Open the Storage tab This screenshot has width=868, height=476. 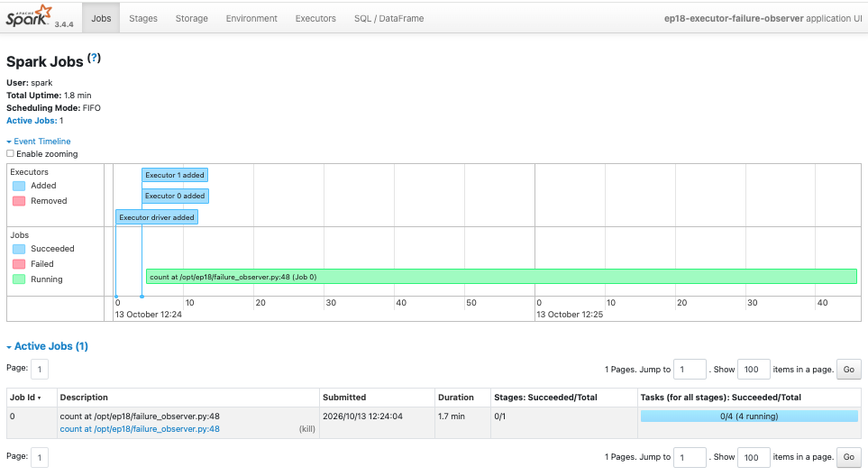pyautogui.click(x=191, y=18)
